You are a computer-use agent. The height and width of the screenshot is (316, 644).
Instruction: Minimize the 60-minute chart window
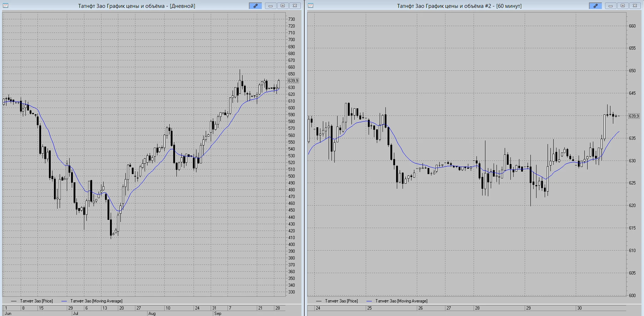point(610,6)
